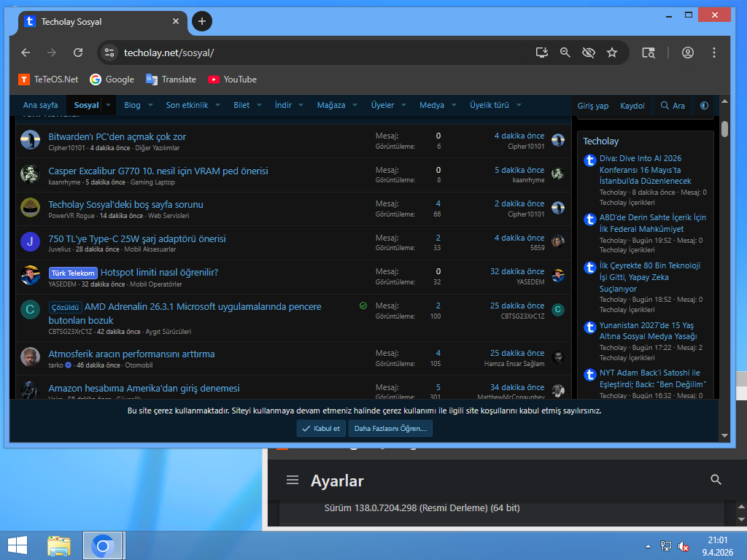Screen dimensions: 747x560
Task: Open kaanrhyme avatar beside Casper Excalibur thread
Action: click(x=30, y=174)
